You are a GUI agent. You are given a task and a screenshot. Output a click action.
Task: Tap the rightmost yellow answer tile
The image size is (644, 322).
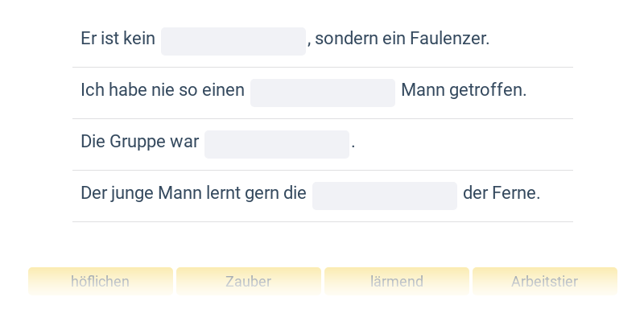click(545, 282)
